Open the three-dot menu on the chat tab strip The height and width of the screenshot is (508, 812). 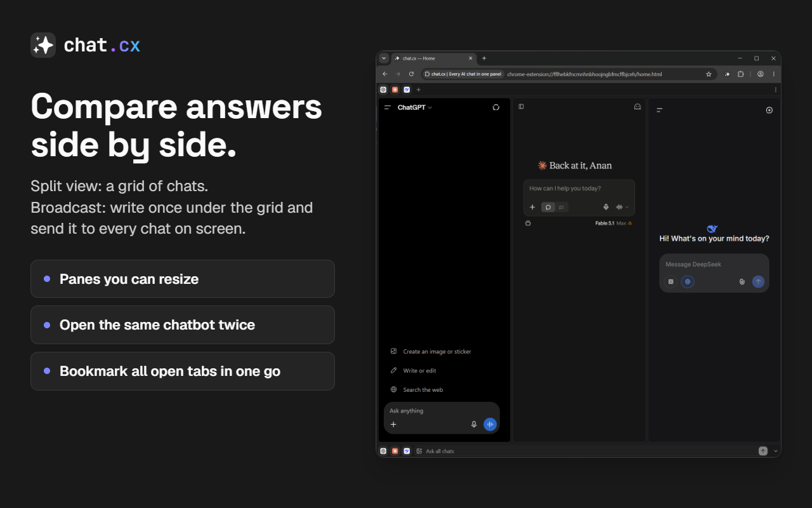tap(776, 90)
